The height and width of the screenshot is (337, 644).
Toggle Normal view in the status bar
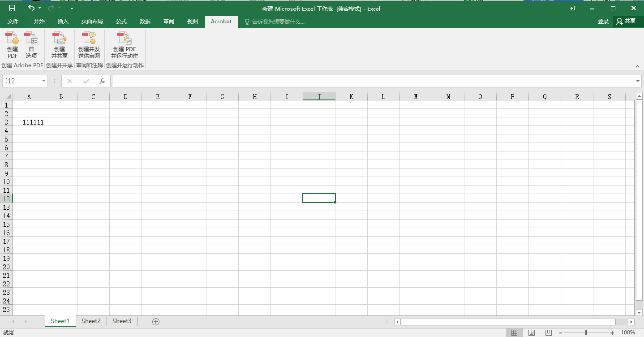pyautogui.click(x=514, y=333)
